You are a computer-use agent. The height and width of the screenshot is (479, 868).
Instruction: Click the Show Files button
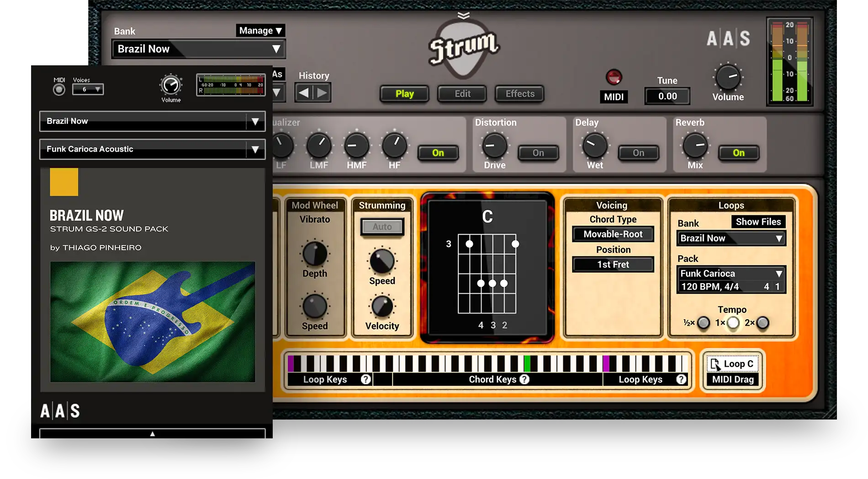point(759,221)
